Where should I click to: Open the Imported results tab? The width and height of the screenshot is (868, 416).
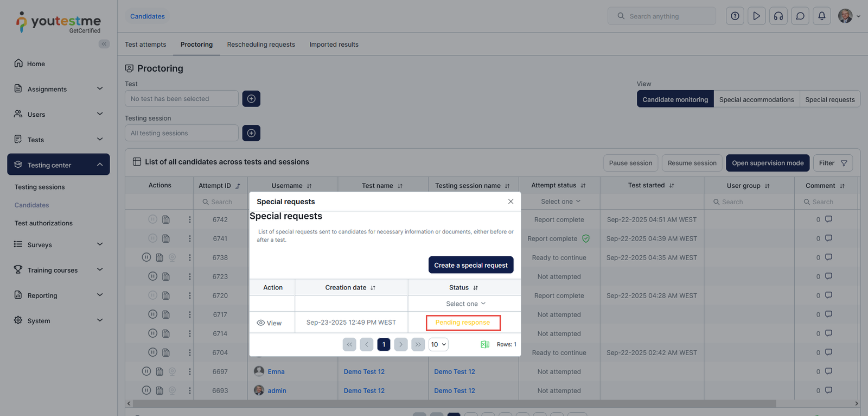334,45
